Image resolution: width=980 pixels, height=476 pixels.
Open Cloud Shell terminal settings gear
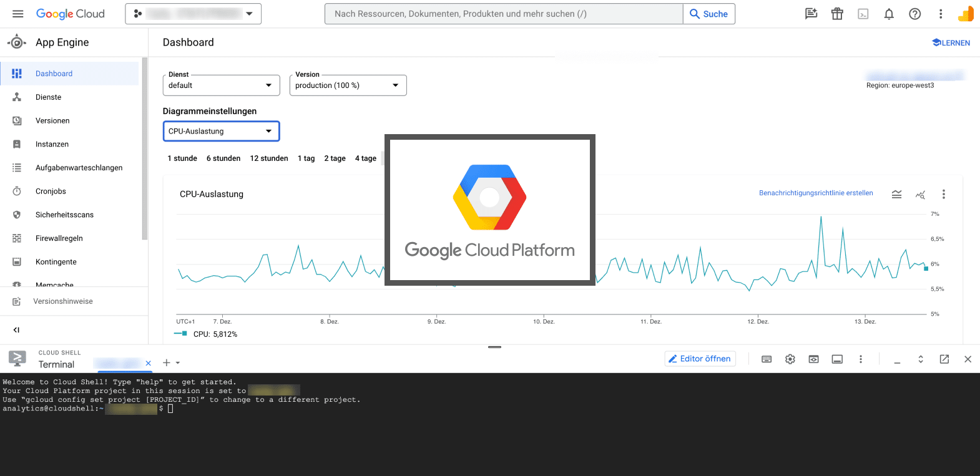tap(790, 359)
